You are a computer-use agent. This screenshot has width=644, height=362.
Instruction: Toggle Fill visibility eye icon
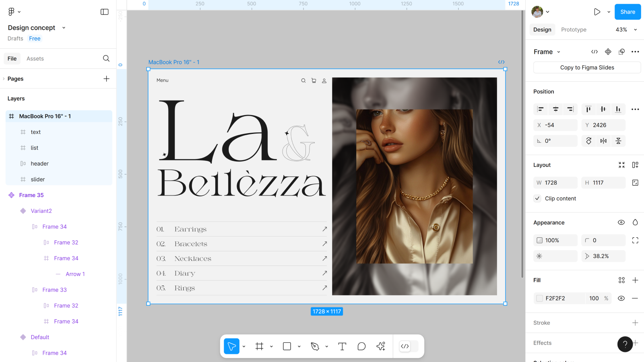tap(621, 298)
